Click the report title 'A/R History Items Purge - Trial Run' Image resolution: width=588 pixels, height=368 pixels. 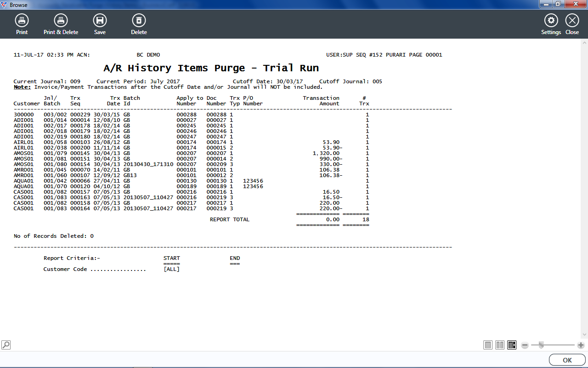(x=211, y=68)
